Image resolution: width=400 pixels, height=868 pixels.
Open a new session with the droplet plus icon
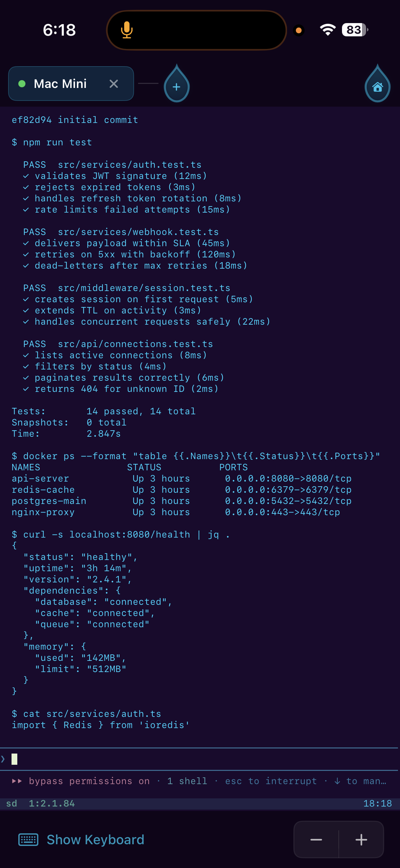click(x=176, y=86)
